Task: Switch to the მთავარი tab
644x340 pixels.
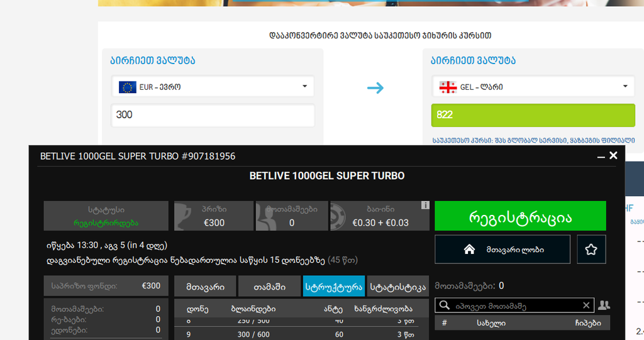Action: coord(206,287)
